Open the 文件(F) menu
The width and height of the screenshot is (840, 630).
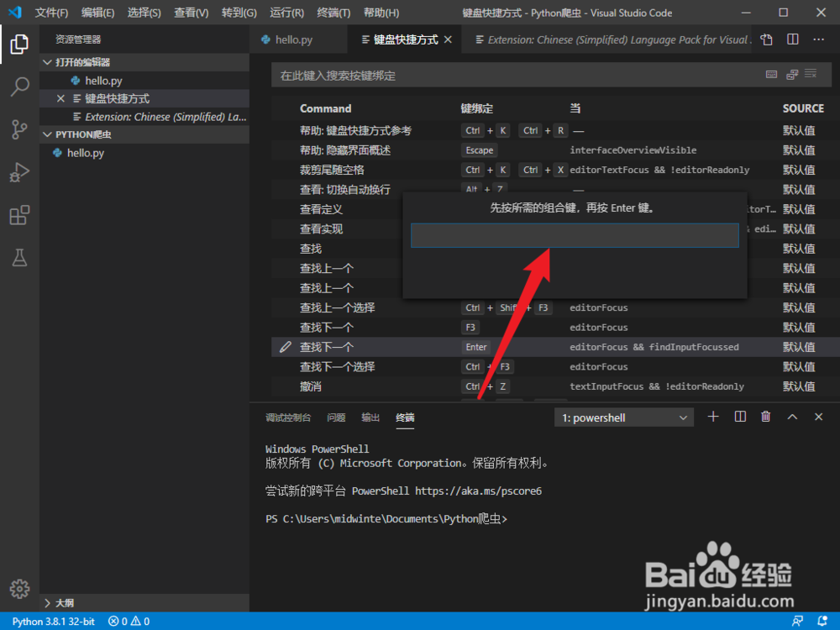51,13
